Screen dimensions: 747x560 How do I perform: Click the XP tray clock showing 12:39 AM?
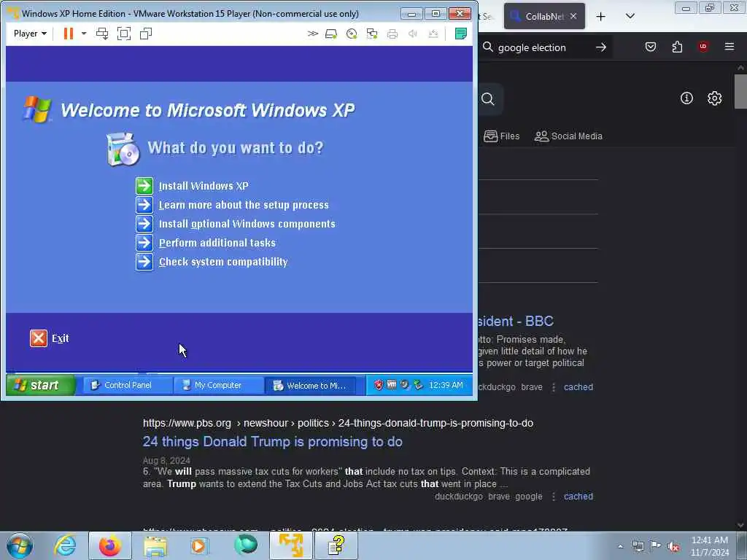(x=446, y=385)
